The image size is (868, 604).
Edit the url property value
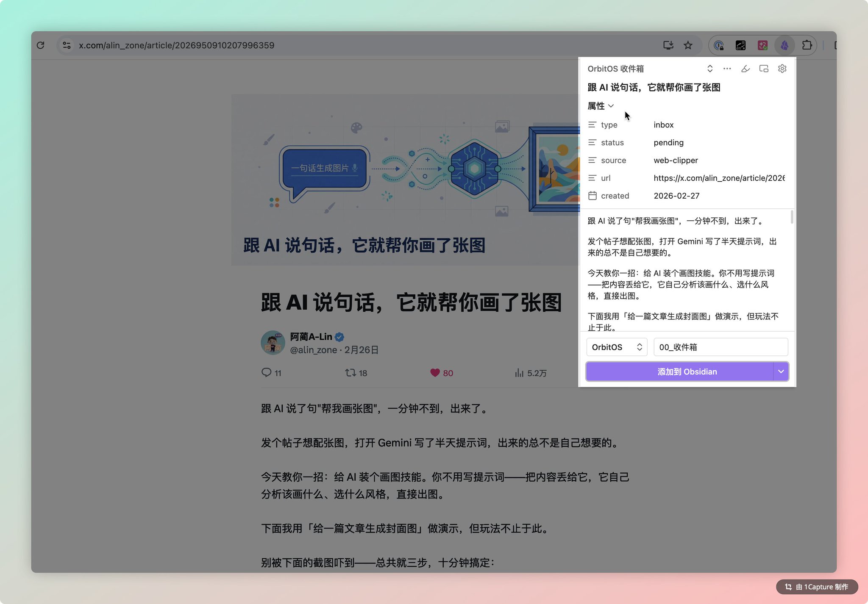tap(719, 178)
